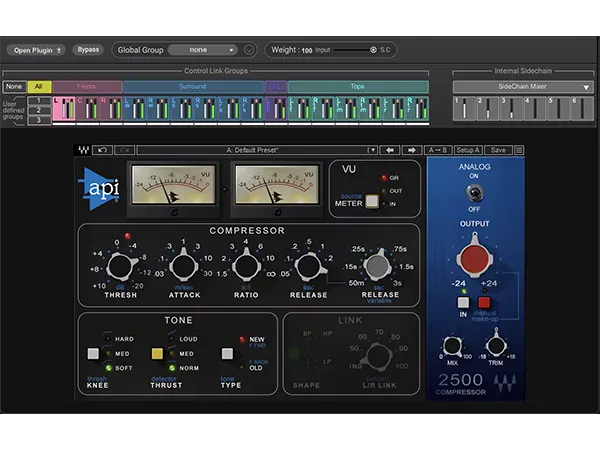Image resolution: width=600 pixels, height=450 pixels.
Task: Toggle the white IN button under Output
Action: click(x=463, y=302)
